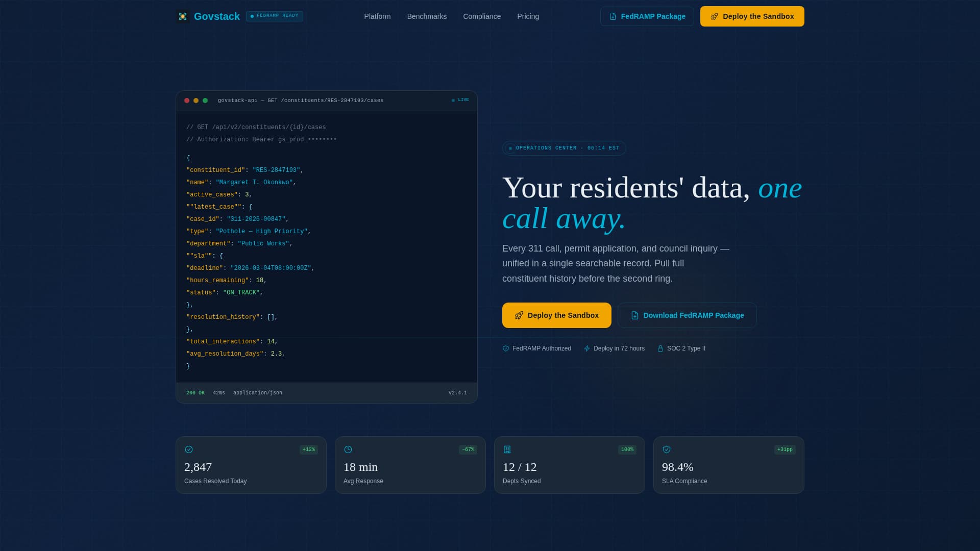Click the red dot in the terminal window
The width and height of the screenshot is (980, 551).
click(x=187, y=101)
